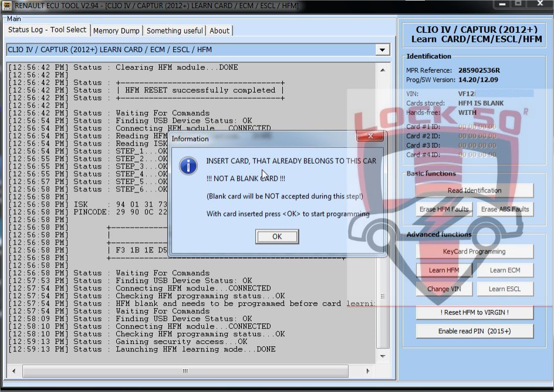
Task: Click the app icon in title bar
Action: pyautogui.click(x=7, y=5)
